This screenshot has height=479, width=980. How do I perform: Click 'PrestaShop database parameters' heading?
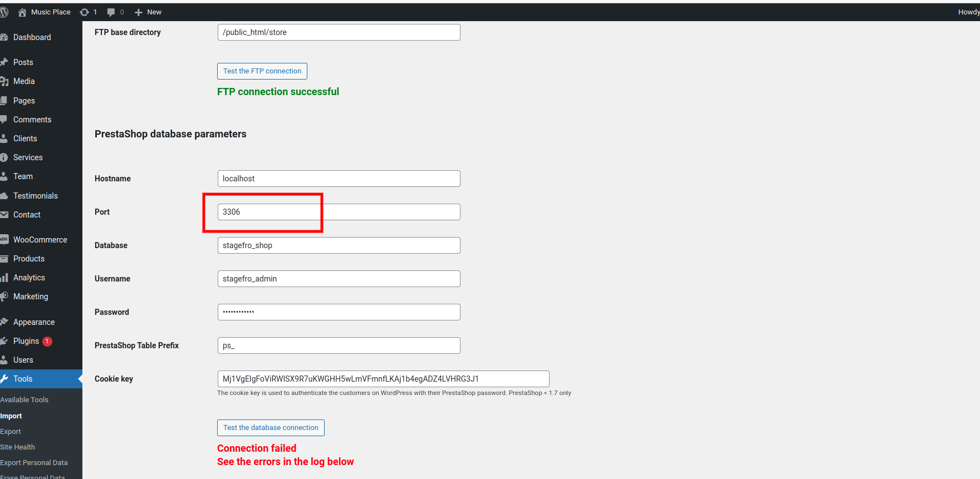170,134
